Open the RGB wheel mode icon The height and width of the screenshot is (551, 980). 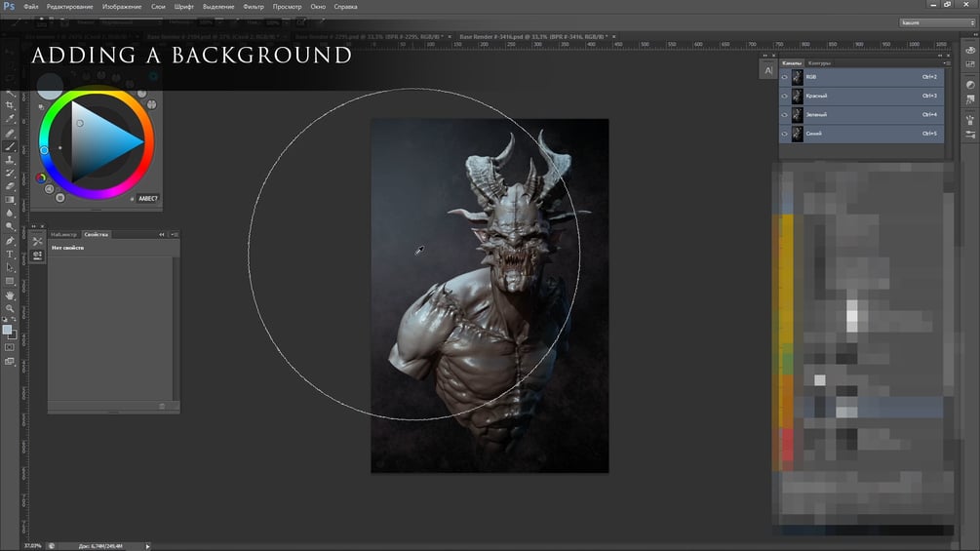pyautogui.click(x=41, y=178)
